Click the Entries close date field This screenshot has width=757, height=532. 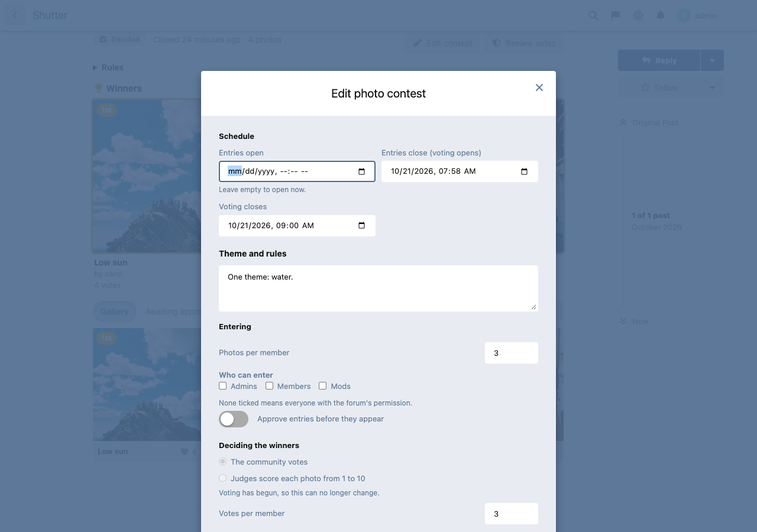460,171
